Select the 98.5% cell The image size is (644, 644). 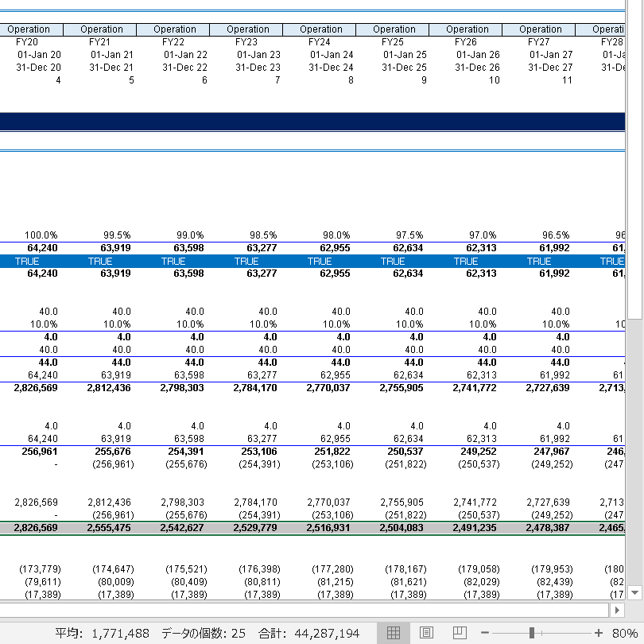pyautogui.click(x=263, y=235)
